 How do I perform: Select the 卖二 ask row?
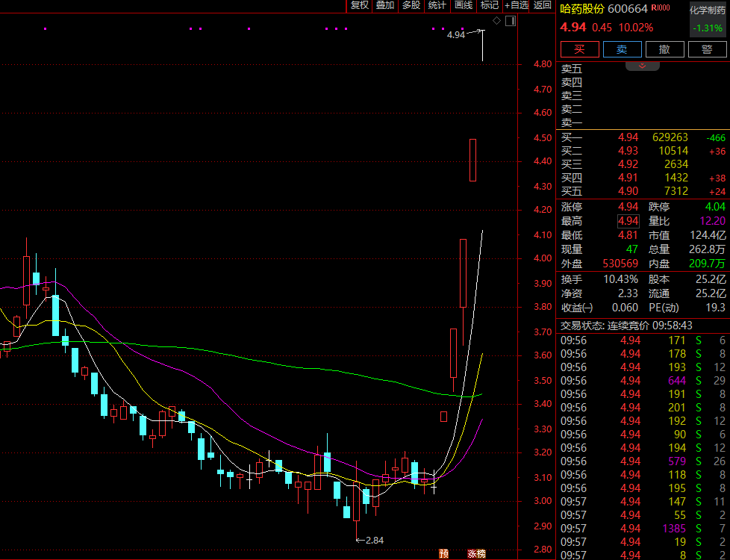point(643,110)
